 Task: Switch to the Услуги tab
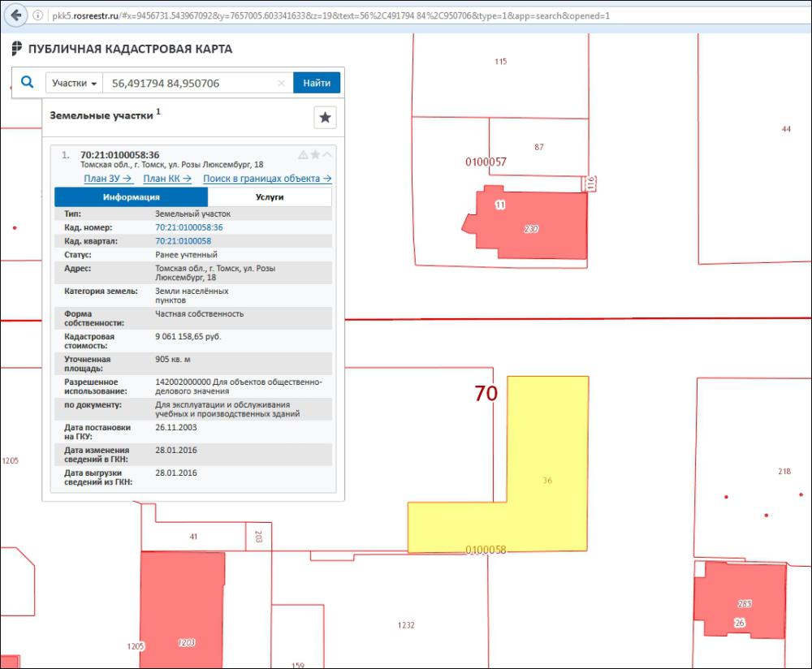(x=270, y=197)
